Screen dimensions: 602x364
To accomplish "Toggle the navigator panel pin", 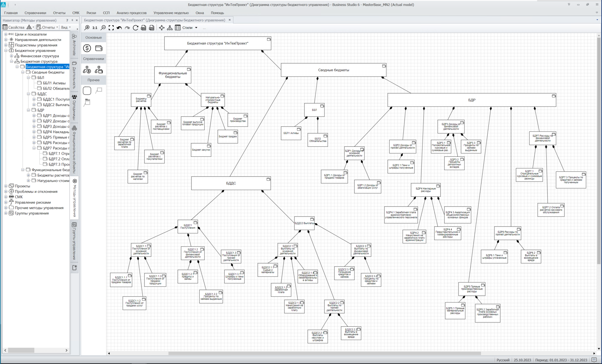I will pos(72,20).
